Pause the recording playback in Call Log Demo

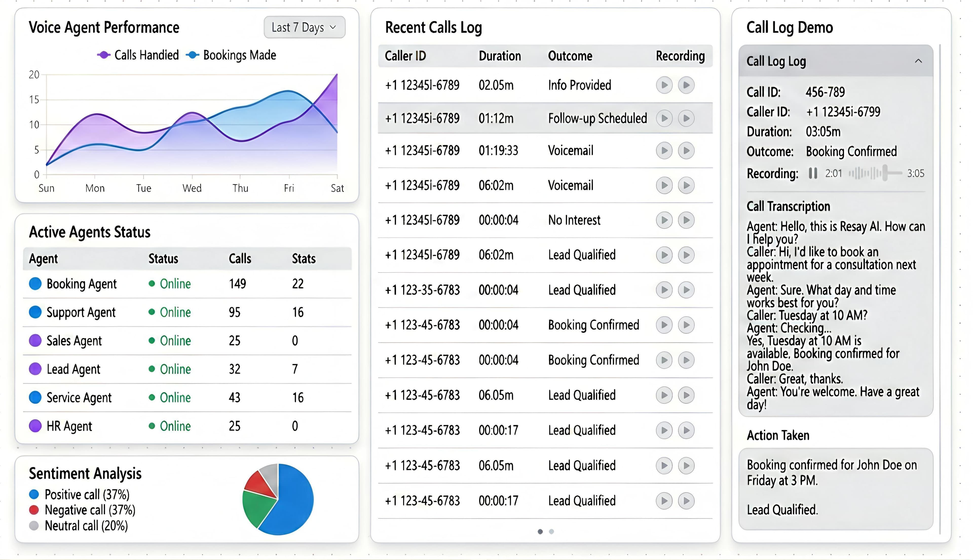click(x=813, y=173)
